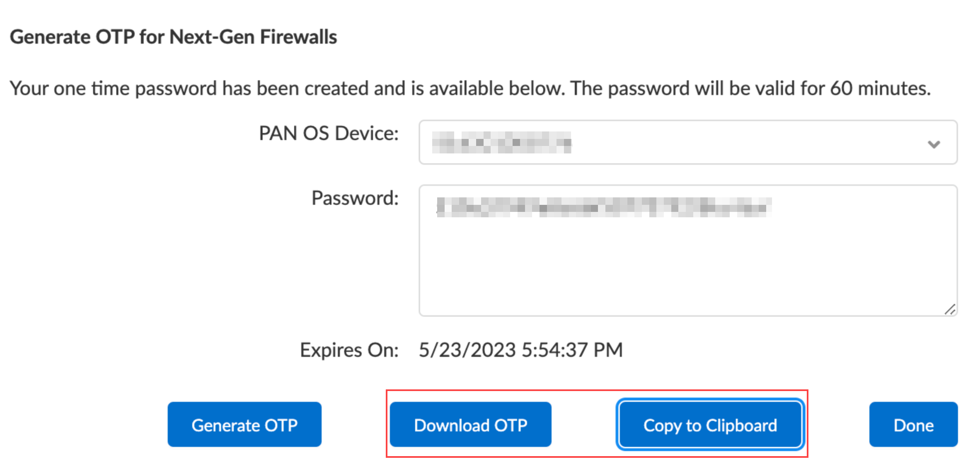The image size is (980, 469).
Task: Click the expiry date 5/23/2023
Action: 467,350
